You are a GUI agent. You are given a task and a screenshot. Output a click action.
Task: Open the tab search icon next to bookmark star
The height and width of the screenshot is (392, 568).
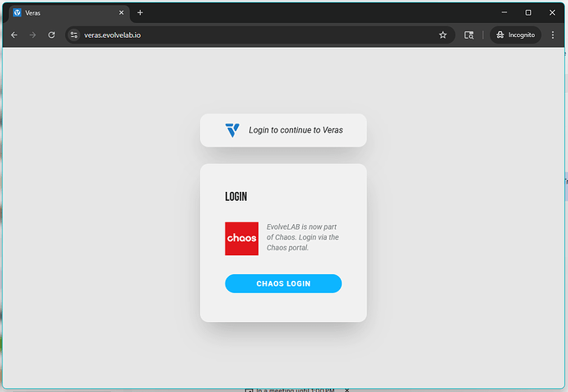(x=468, y=35)
